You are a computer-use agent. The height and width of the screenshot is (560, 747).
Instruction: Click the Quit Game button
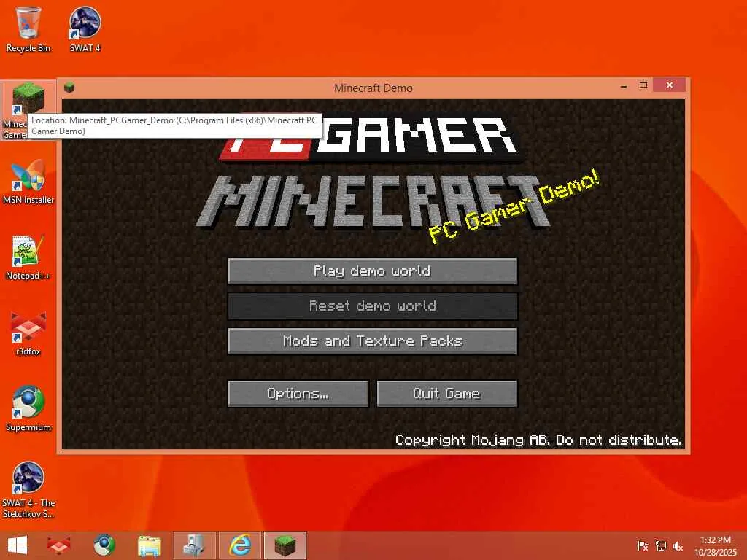pos(447,393)
